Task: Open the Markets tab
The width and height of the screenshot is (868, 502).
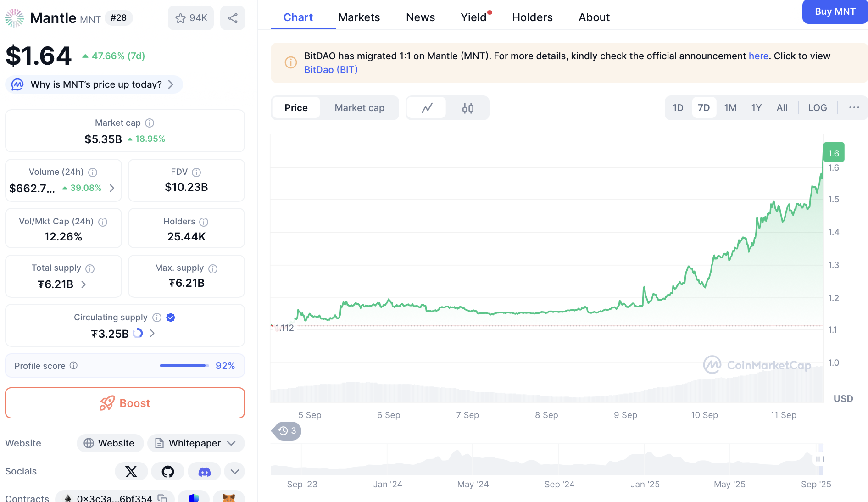Action: coord(359,17)
